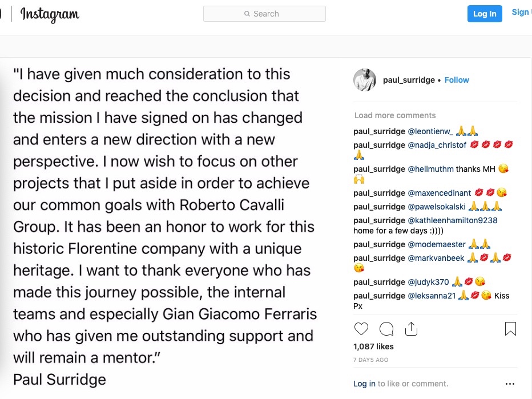Screen dimensions: 532x399
Task: Like the post with the heart icon
Action: pos(361,329)
